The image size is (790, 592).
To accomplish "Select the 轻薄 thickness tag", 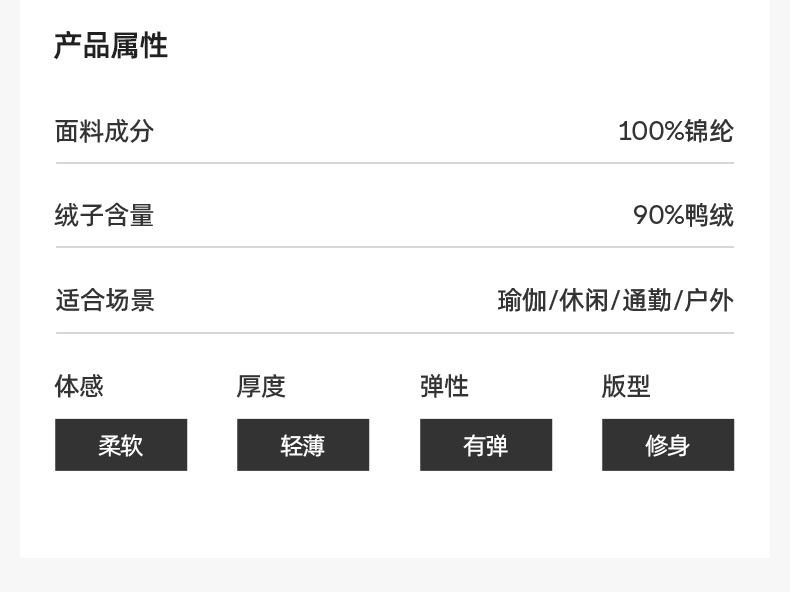I will [x=303, y=445].
